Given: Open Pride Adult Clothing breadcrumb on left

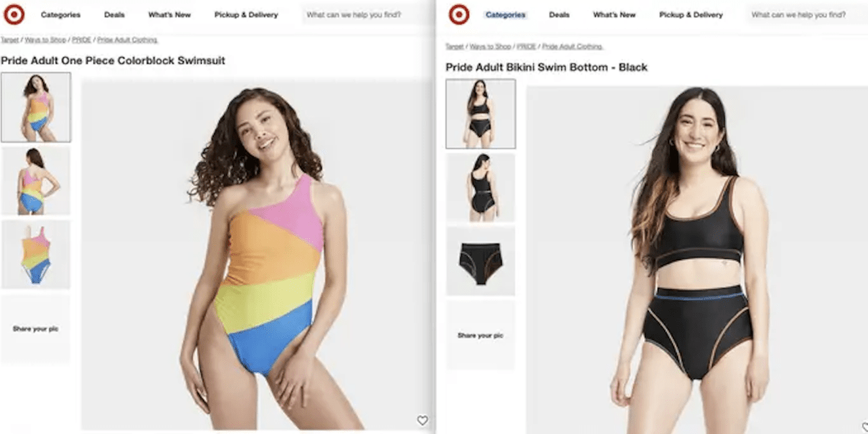Looking at the screenshot, I should pyautogui.click(x=127, y=40).
